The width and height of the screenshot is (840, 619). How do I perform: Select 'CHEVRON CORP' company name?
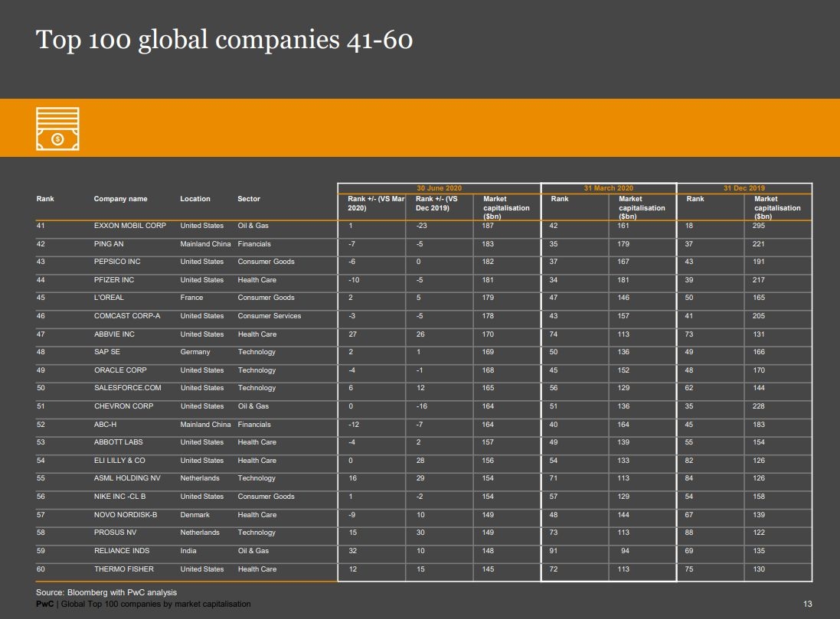pos(124,406)
